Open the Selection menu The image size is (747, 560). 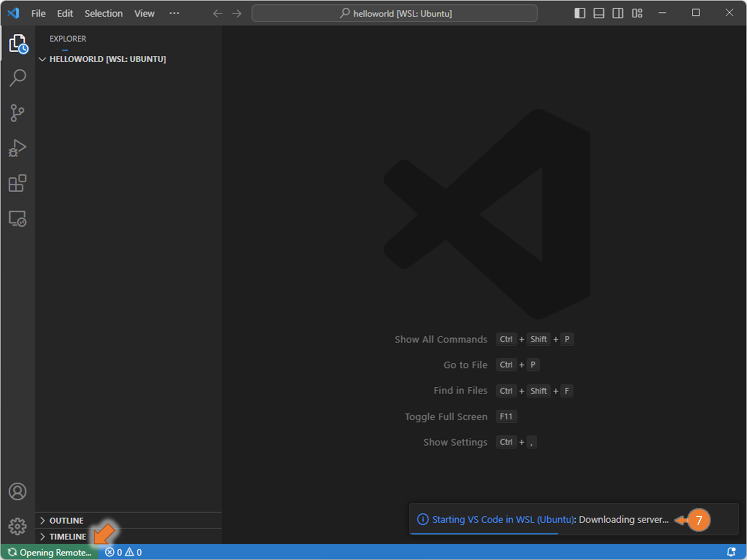click(104, 13)
